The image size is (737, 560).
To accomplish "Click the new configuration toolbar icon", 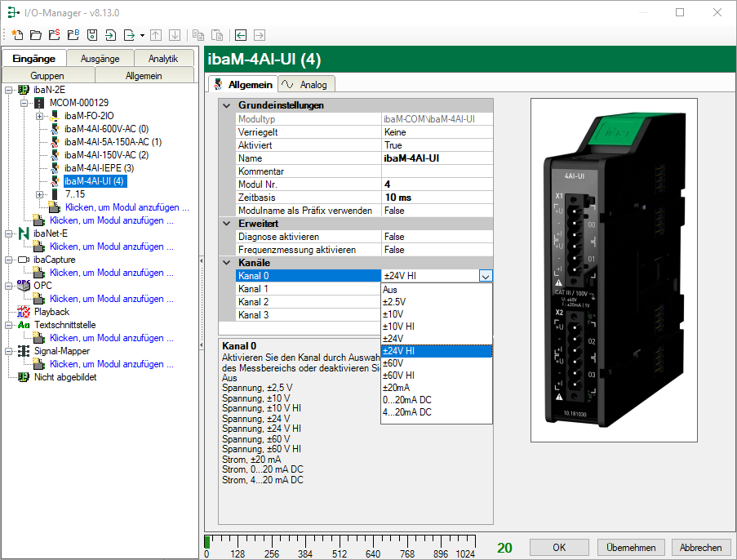I will 18,35.
